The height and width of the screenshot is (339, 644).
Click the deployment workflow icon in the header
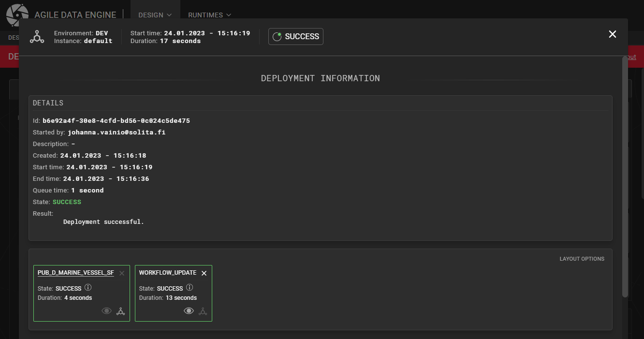(37, 36)
